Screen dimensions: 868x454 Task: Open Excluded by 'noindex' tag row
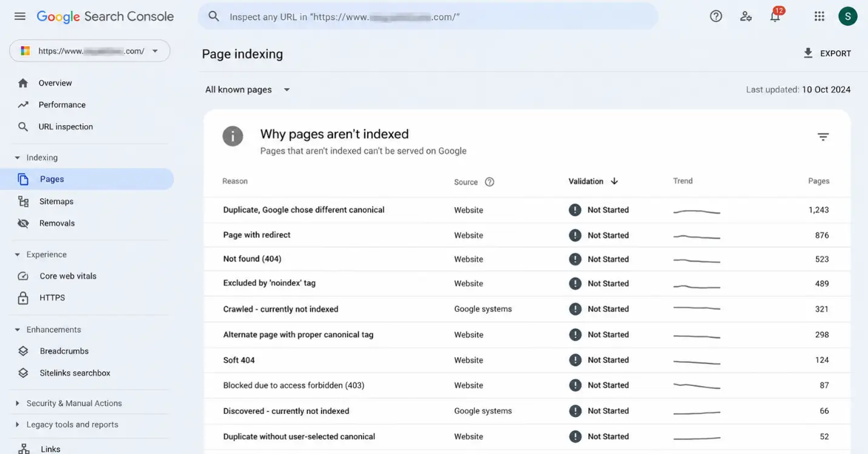pos(527,283)
